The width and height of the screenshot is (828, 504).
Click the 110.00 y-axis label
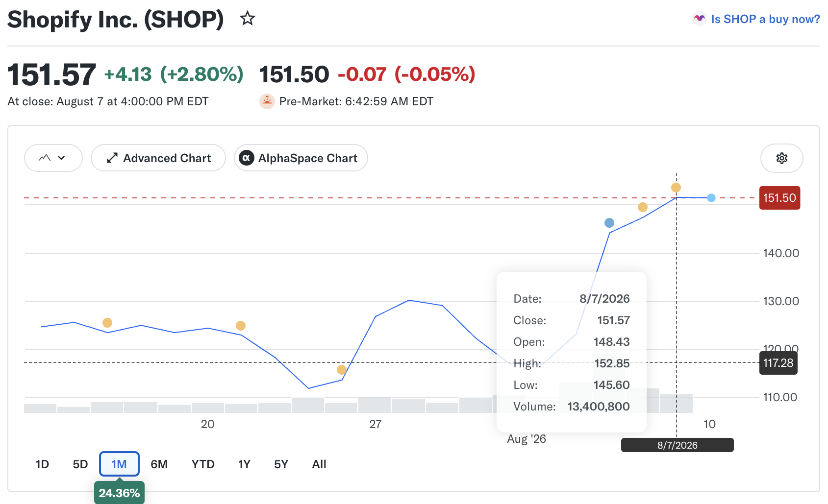(780, 397)
